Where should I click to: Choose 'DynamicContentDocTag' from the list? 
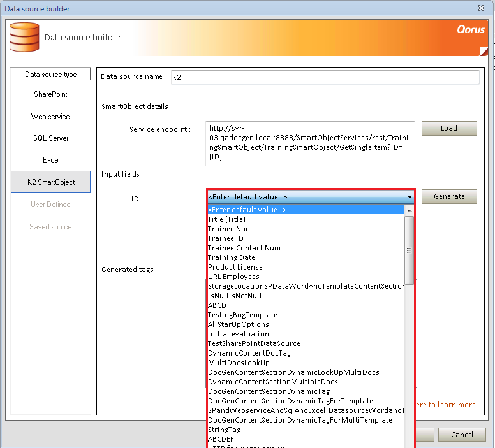[306, 353]
